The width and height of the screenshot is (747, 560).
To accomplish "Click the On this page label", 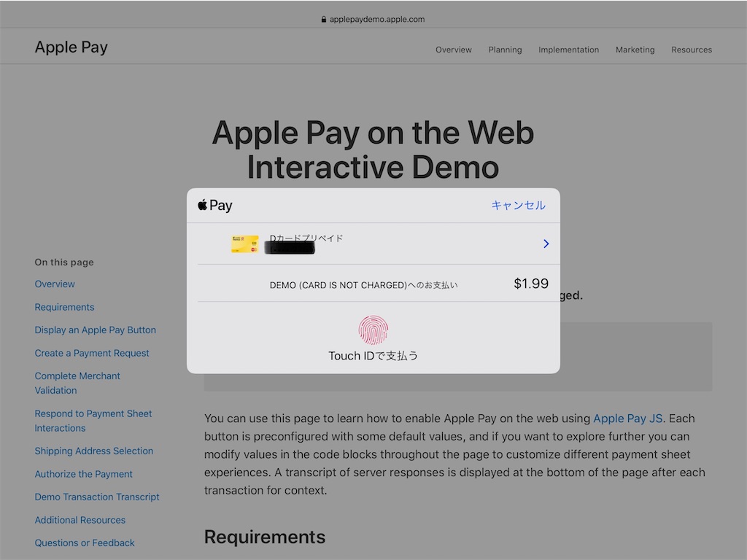I will [x=64, y=262].
